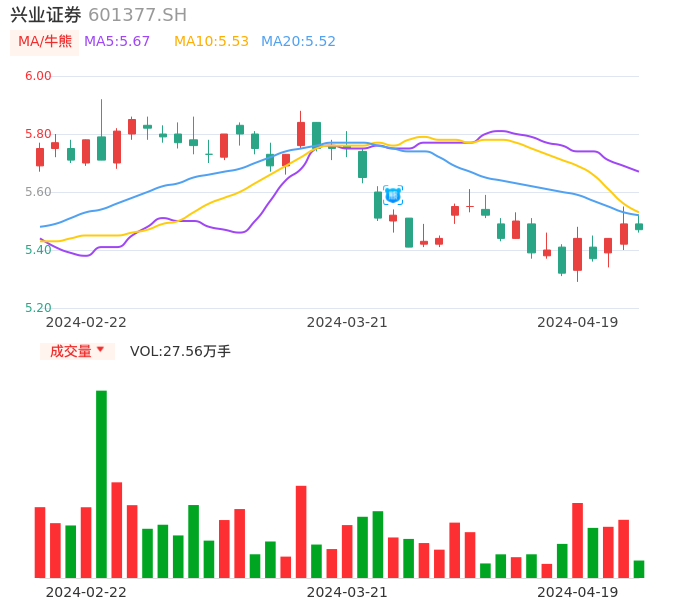Select the MA/牛熊 indicator tab
Screen dimensions: 686x606
tap(45, 42)
